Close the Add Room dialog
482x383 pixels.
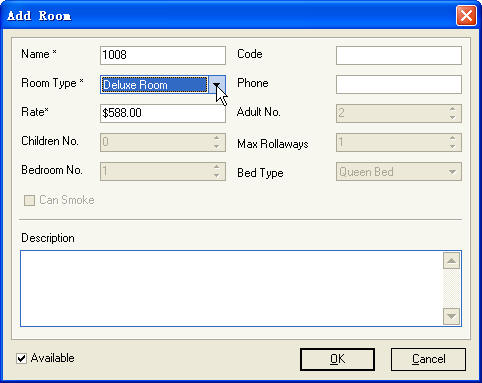466,15
